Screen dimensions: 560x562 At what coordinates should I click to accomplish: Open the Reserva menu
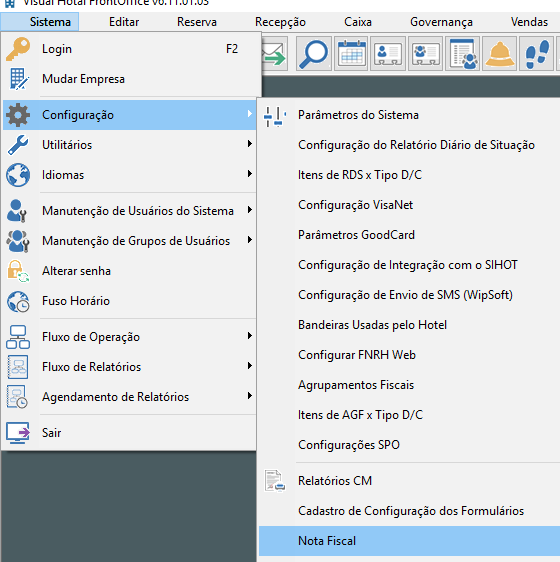[x=197, y=22]
